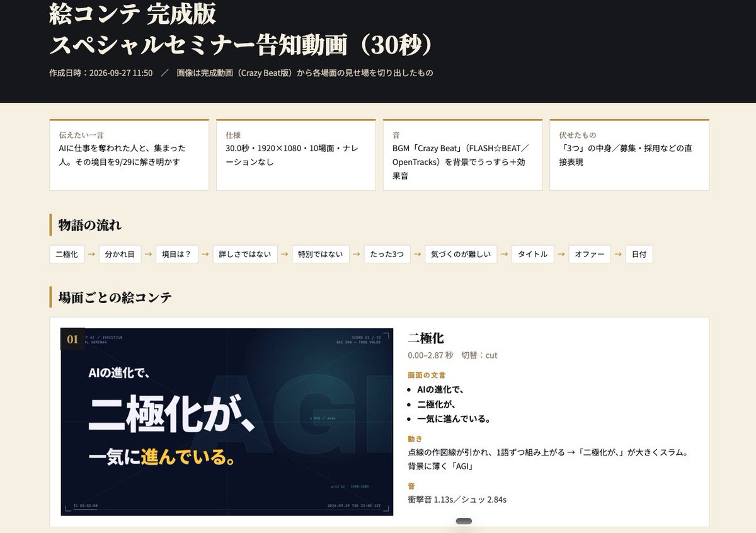Click the bottom pill scroll handle
The height and width of the screenshot is (533, 756).
point(464,521)
